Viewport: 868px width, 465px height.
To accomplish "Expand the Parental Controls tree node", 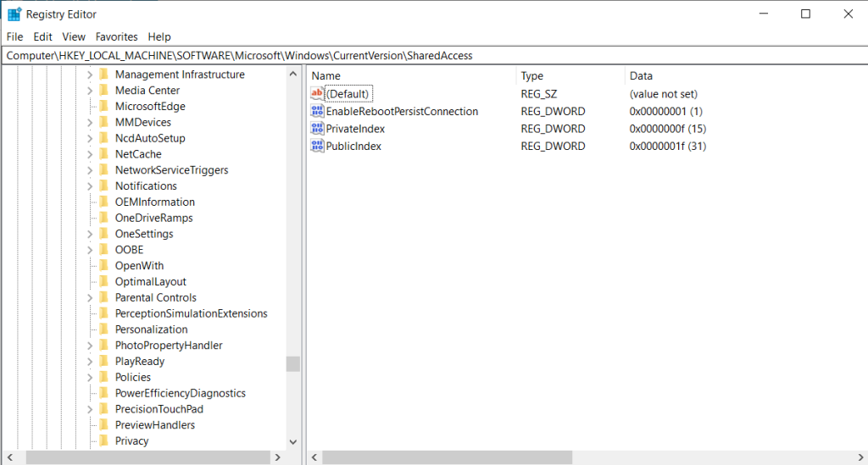I will pos(89,298).
